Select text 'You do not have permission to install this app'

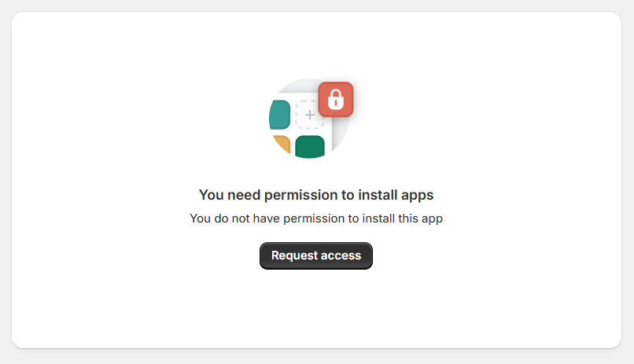pos(316,219)
